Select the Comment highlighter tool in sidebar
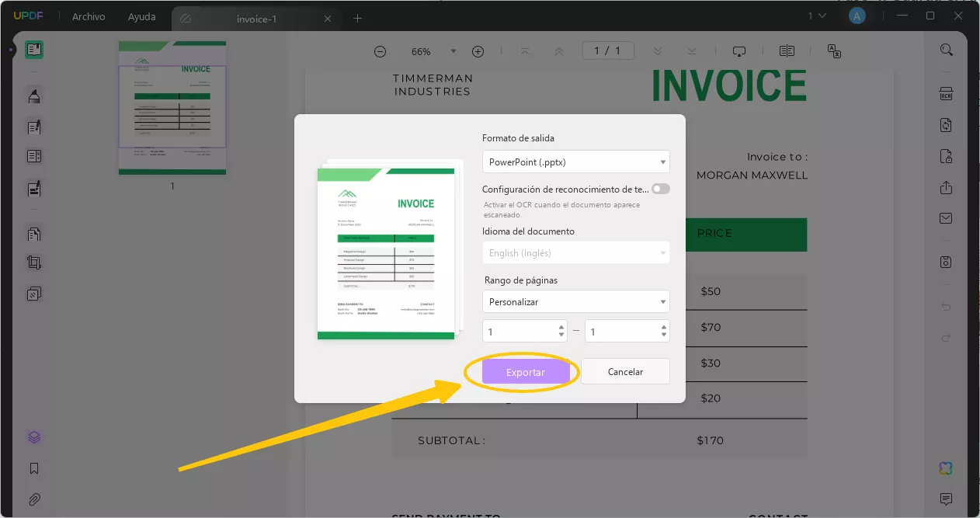 pos(34,96)
